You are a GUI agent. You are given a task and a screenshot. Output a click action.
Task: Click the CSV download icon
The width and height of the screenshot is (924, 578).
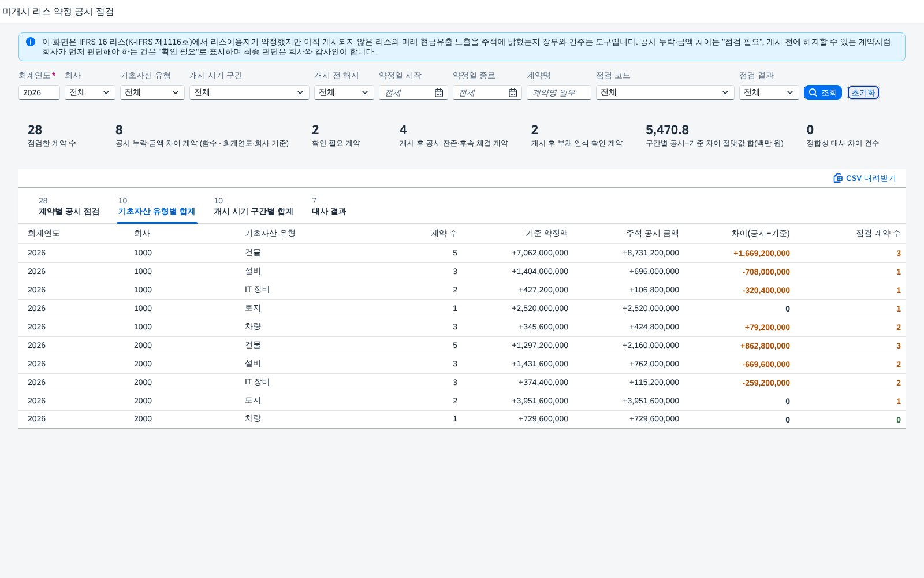pyautogui.click(x=838, y=178)
